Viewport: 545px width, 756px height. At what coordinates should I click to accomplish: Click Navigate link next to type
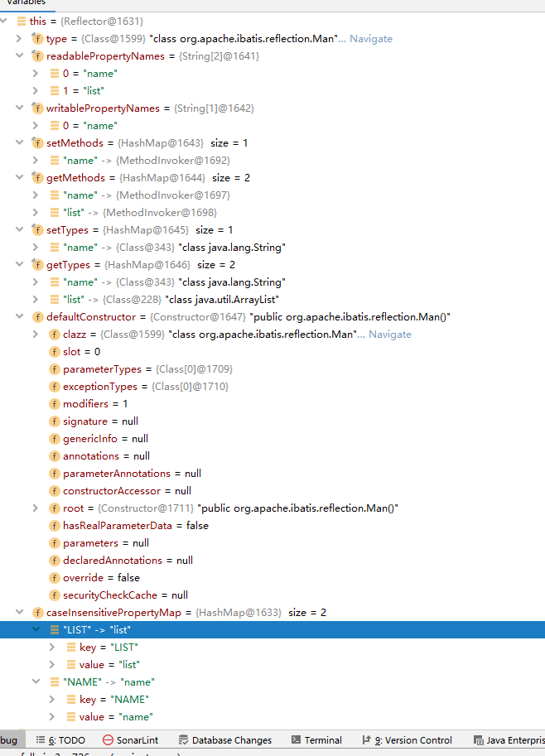point(371,39)
